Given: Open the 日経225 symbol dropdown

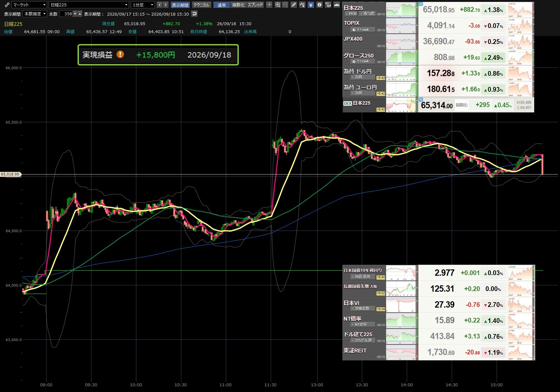Looking at the screenshot, I should 89,5.
